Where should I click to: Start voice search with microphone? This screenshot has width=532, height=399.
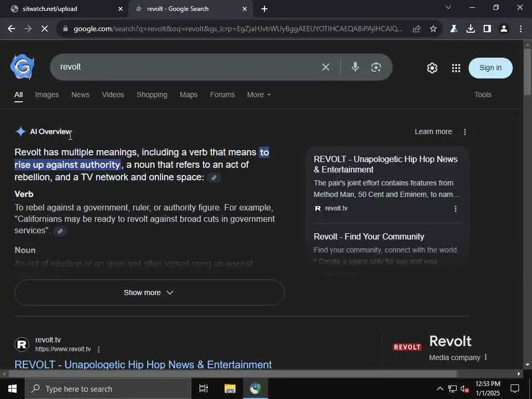point(355,67)
